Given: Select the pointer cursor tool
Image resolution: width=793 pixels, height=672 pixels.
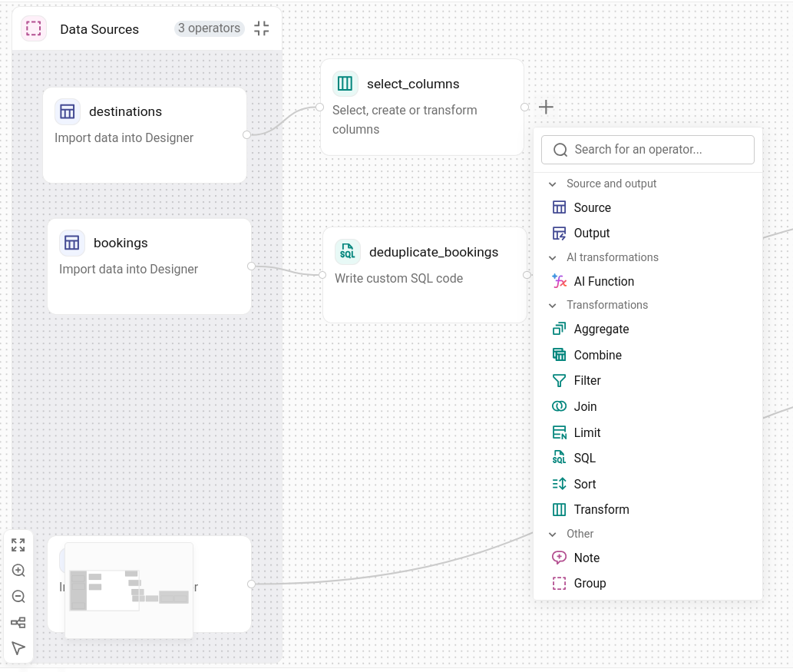Looking at the screenshot, I should coord(18,648).
